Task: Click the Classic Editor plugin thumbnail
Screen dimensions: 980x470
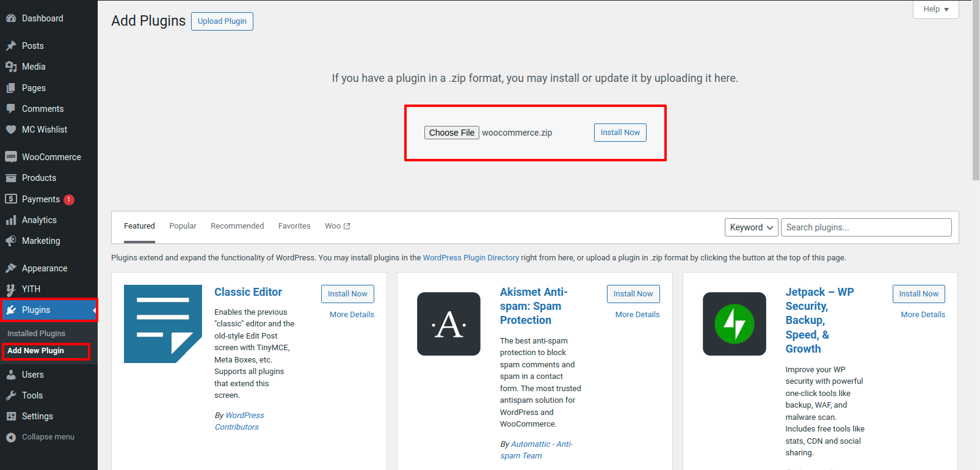Action: pos(163,324)
